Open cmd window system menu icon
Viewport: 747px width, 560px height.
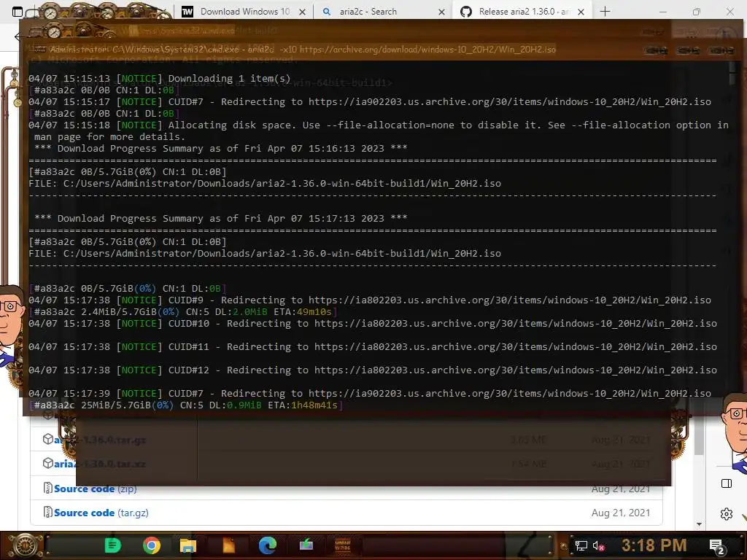pyautogui.click(x=39, y=49)
